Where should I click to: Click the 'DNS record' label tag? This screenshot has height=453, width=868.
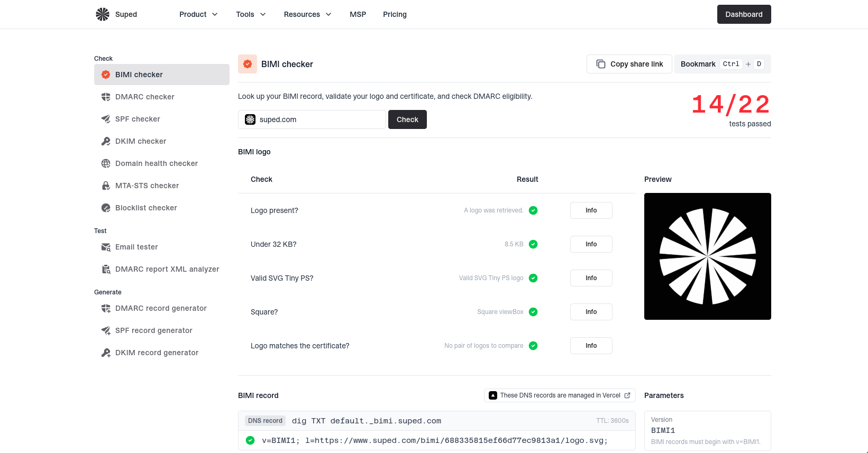(x=266, y=421)
